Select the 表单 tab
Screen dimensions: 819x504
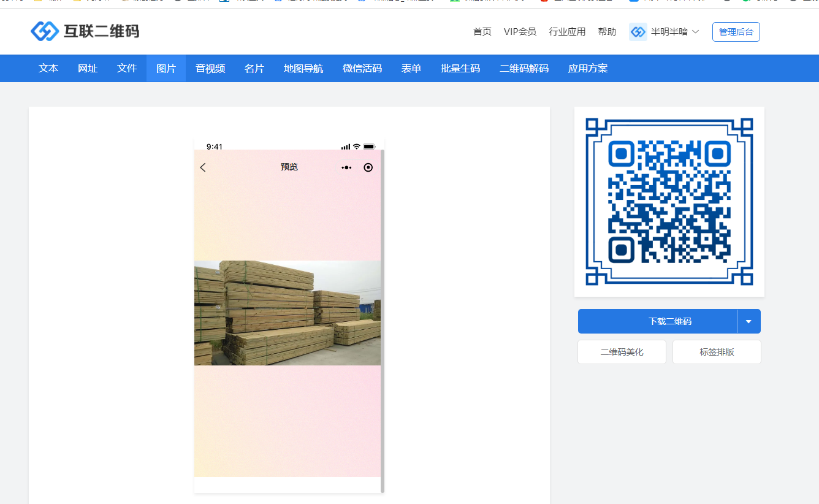click(x=411, y=68)
